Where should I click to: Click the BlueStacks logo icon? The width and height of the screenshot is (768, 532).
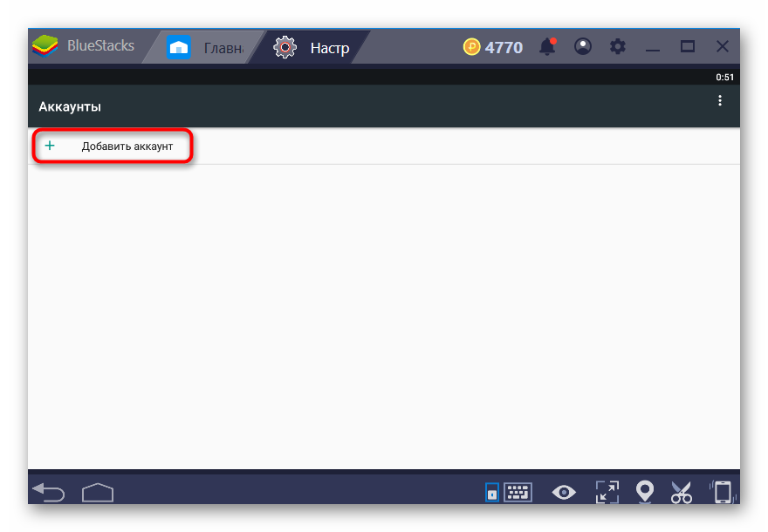point(45,46)
